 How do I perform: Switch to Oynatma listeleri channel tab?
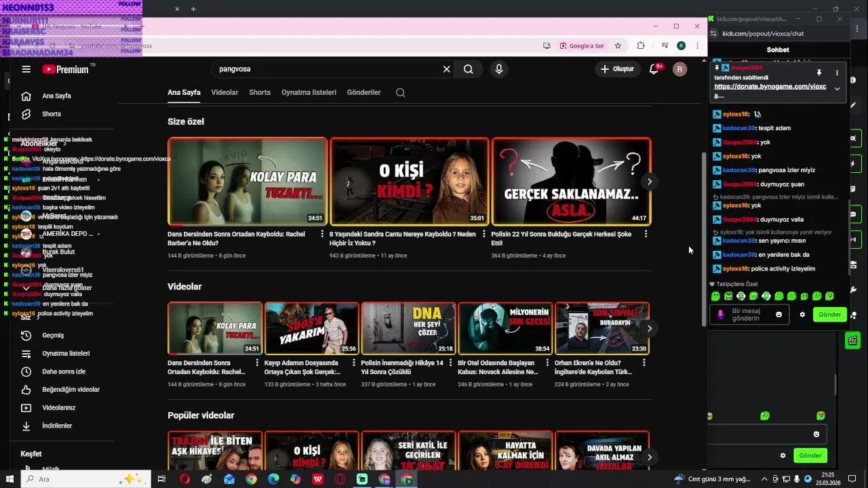(x=309, y=92)
